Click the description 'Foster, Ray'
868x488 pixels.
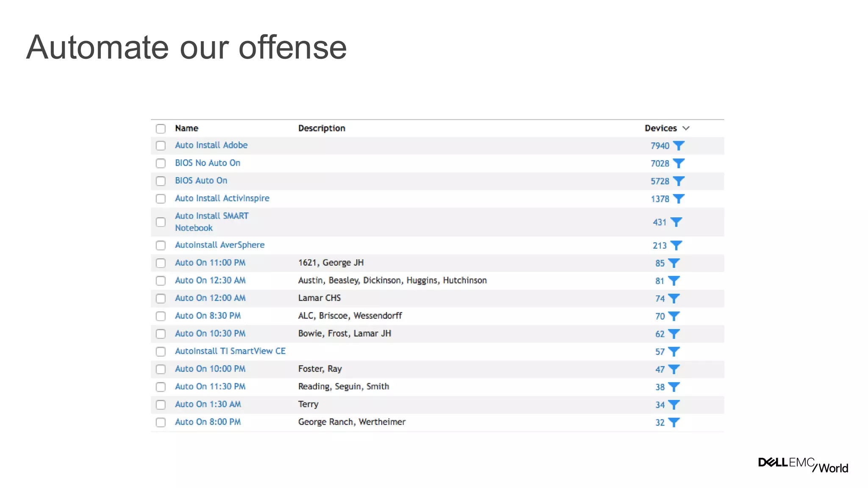(x=320, y=369)
